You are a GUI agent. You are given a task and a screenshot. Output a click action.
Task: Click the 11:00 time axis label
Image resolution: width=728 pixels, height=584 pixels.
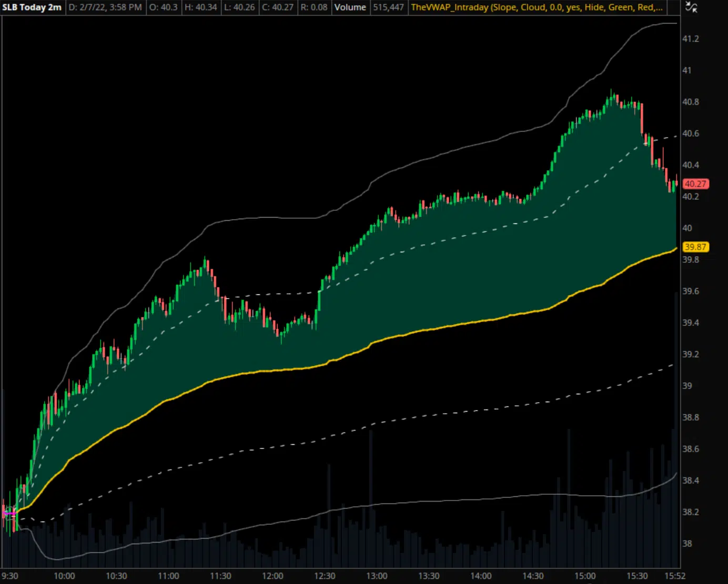pos(168,576)
